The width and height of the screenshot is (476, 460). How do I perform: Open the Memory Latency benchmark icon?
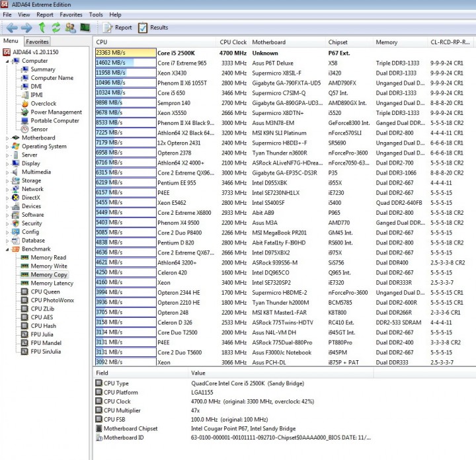point(25,283)
